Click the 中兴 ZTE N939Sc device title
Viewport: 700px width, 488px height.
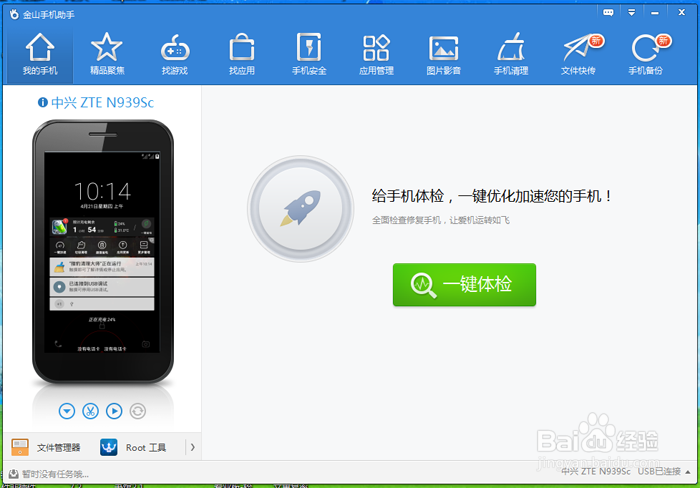(102, 103)
